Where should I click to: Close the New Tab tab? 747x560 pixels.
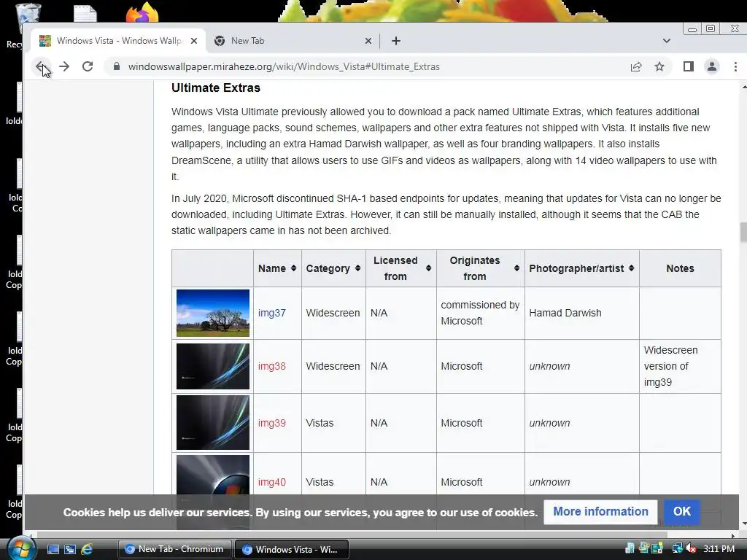[x=368, y=41]
